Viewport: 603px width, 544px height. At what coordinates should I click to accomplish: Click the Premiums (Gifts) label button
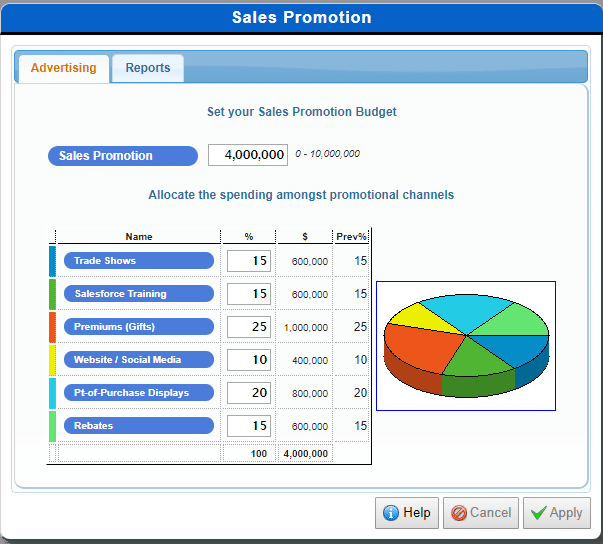tap(139, 327)
